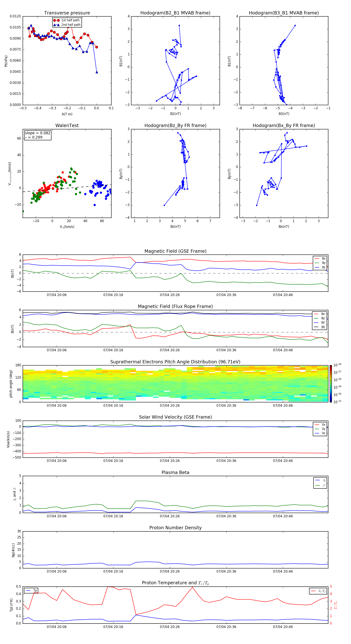Click the topmost data point in B3_B1 hodogram

tap(295, 26)
